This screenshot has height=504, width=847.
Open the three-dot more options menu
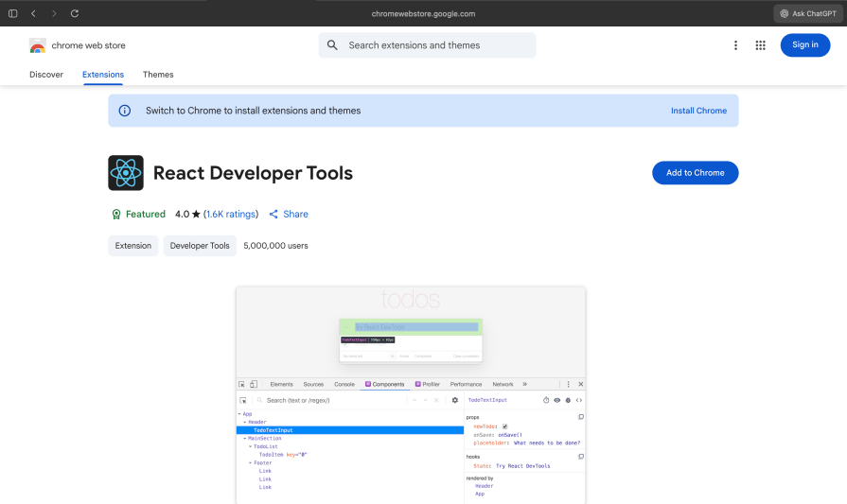click(x=735, y=45)
